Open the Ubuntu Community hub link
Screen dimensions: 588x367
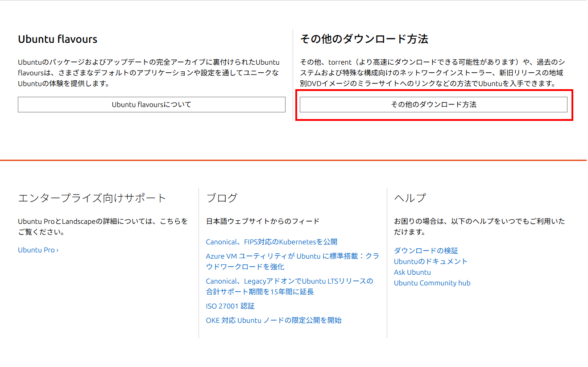[432, 283]
